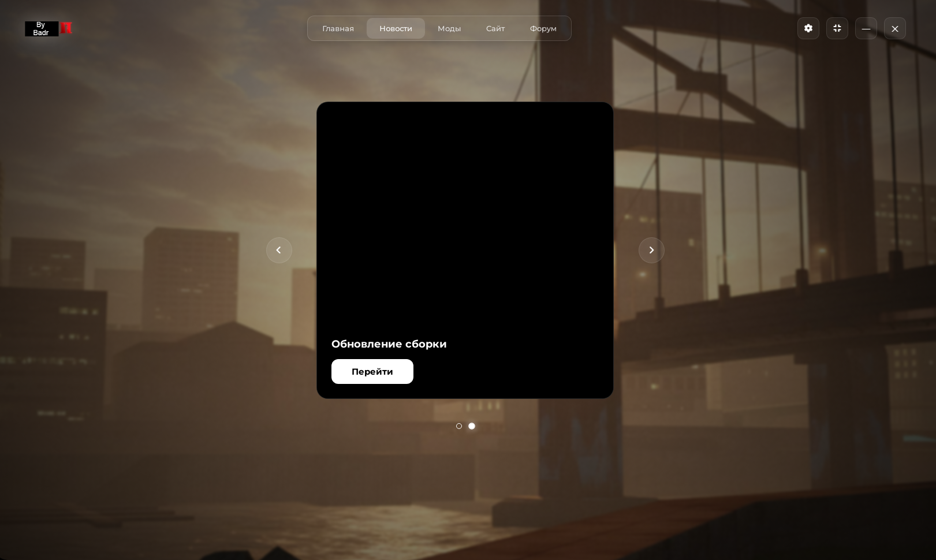Viewport: 936px width, 560px height.
Task: Select the second slide indicator dot
Action: pos(472,426)
